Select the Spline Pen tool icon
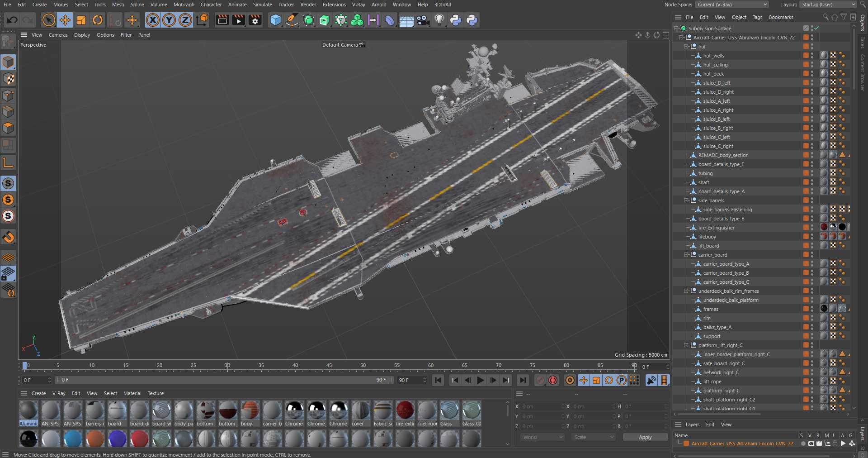 click(292, 20)
